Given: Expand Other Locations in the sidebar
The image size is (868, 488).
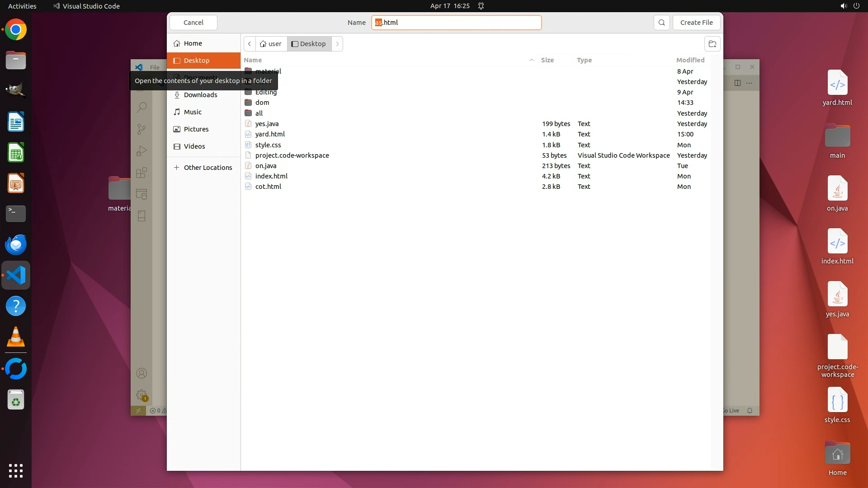Looking at the screenshot, I should click(208, 168).
